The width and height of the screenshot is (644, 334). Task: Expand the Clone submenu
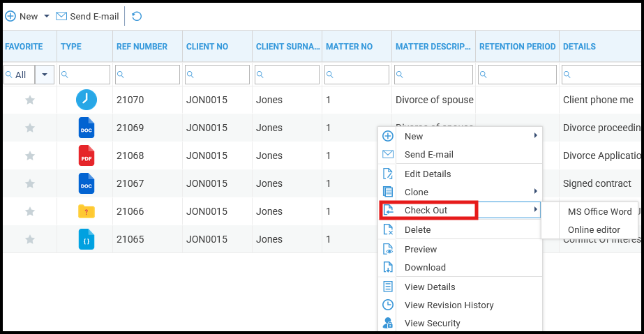pos(536,192)
